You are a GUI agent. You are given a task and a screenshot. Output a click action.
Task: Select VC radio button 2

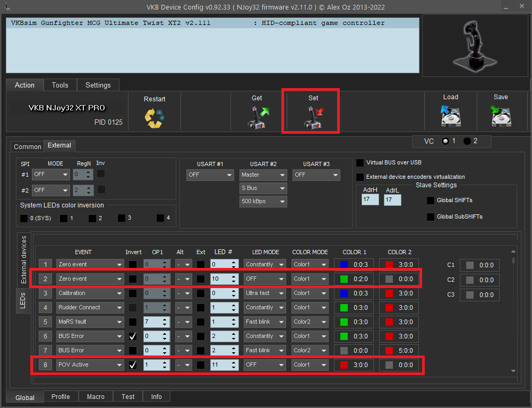point(467,141)
